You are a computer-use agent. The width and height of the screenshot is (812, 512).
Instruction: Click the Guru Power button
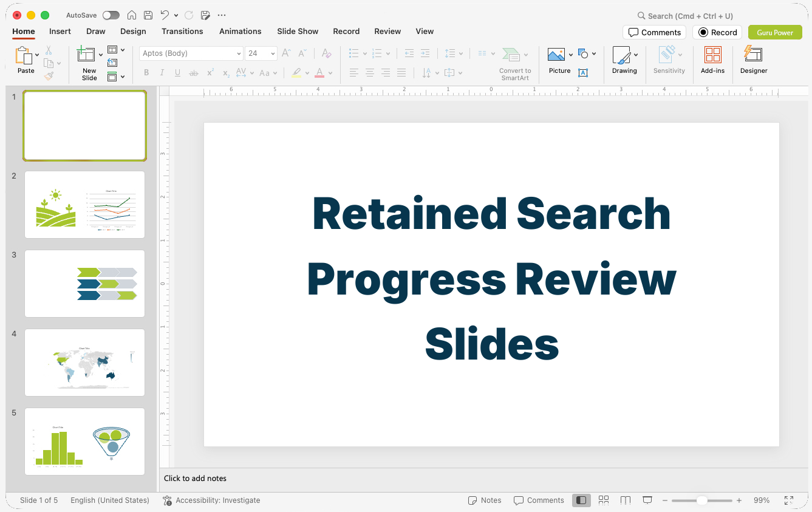[x=775, y=32]
